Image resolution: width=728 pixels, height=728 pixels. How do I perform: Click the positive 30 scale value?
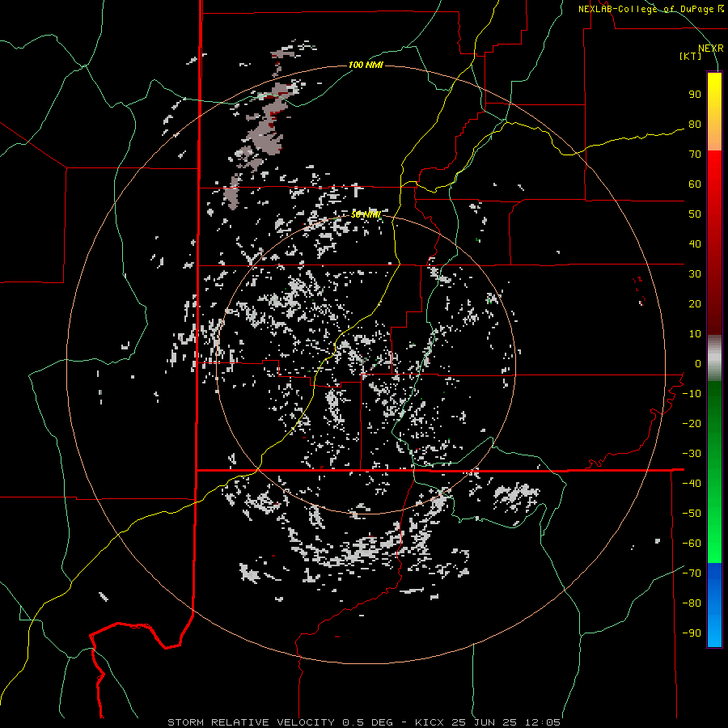tap(695, 274)
